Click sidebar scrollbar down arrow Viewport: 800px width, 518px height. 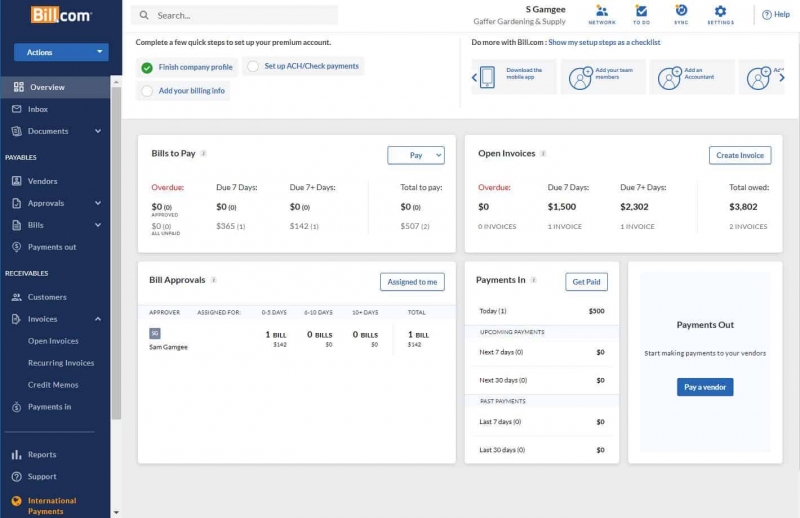[116, 512]
